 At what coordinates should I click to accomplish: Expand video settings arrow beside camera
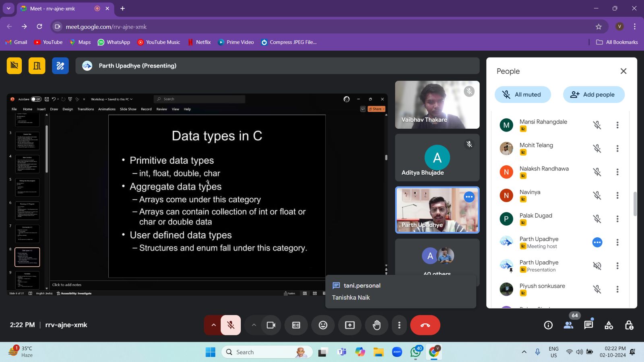[x=254, y=325]
